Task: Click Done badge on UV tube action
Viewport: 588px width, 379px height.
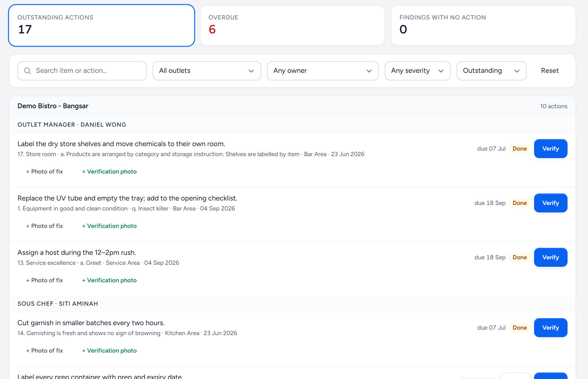Action: click(x=520, y=203)
